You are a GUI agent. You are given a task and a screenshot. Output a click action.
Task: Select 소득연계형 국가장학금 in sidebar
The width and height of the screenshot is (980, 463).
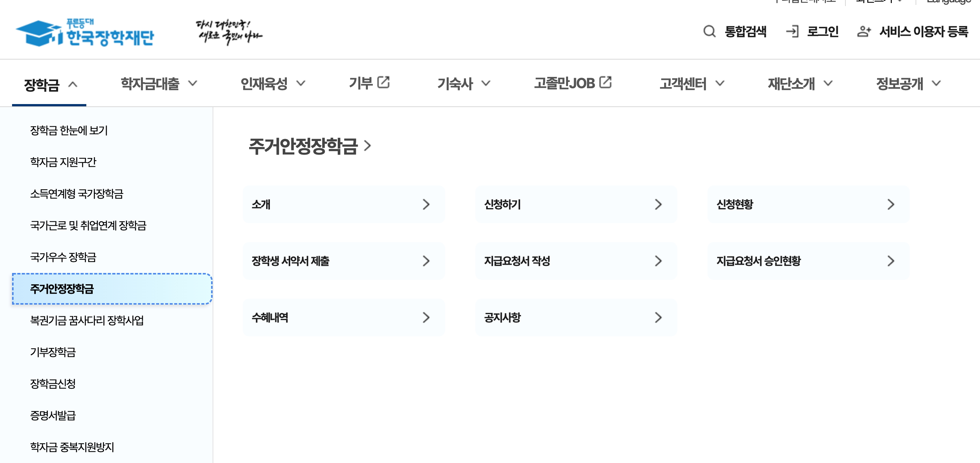tap(77, 194)
